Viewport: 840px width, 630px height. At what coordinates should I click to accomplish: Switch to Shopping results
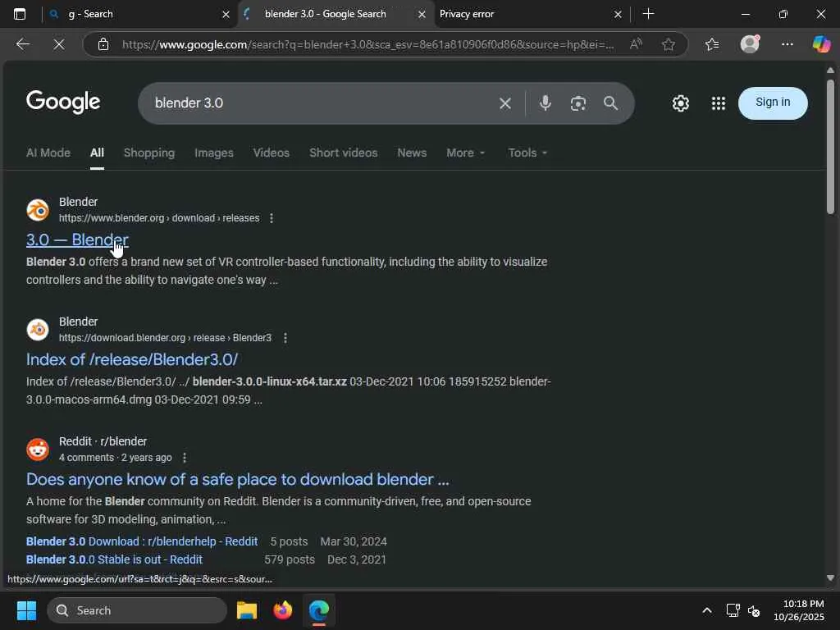(x=149, y=153)
